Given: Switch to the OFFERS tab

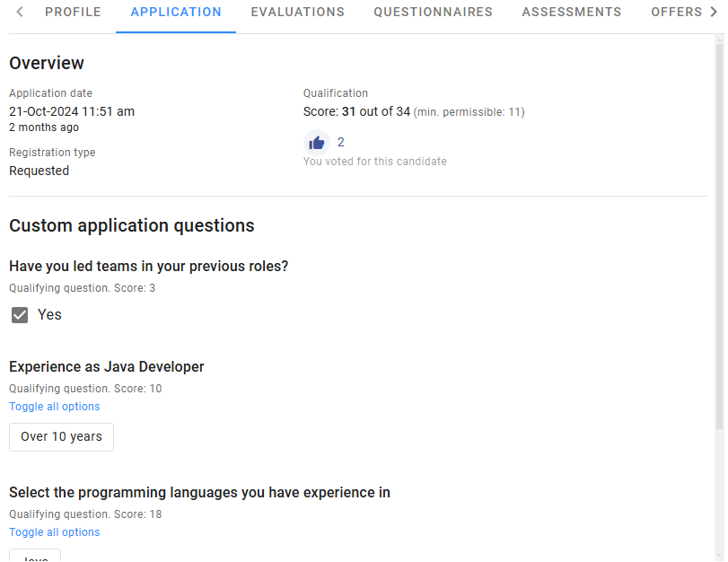Looking at the screenshot, I should [677, 12].
